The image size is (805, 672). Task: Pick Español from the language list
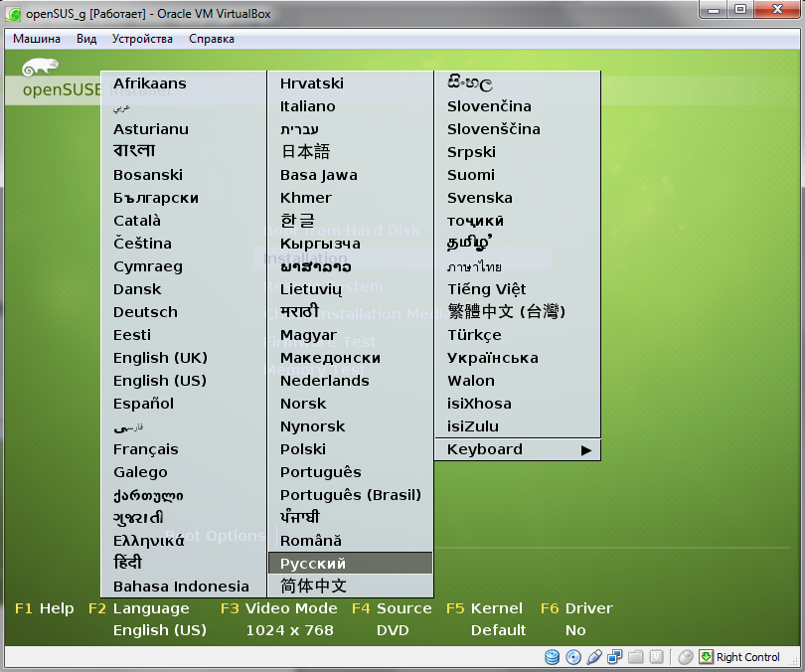184,404
